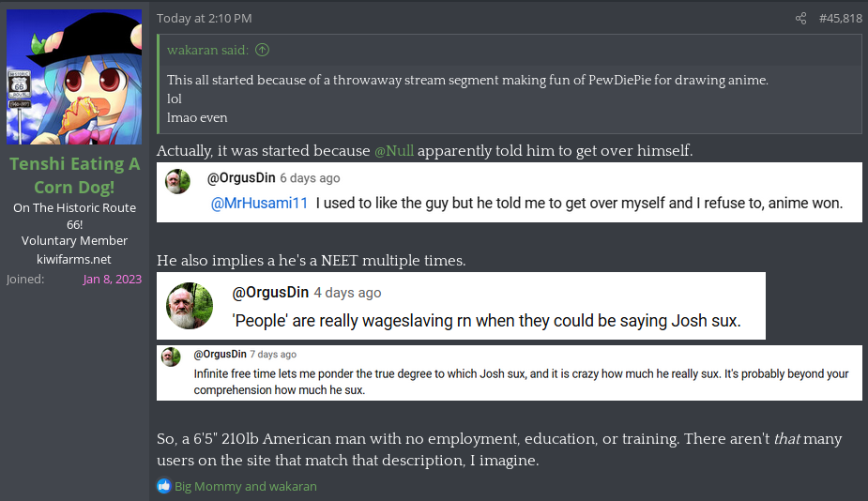868x501 pixels.
Task: Open the wageslaving comment screenshot image
Action: click(x=461, y=306)
